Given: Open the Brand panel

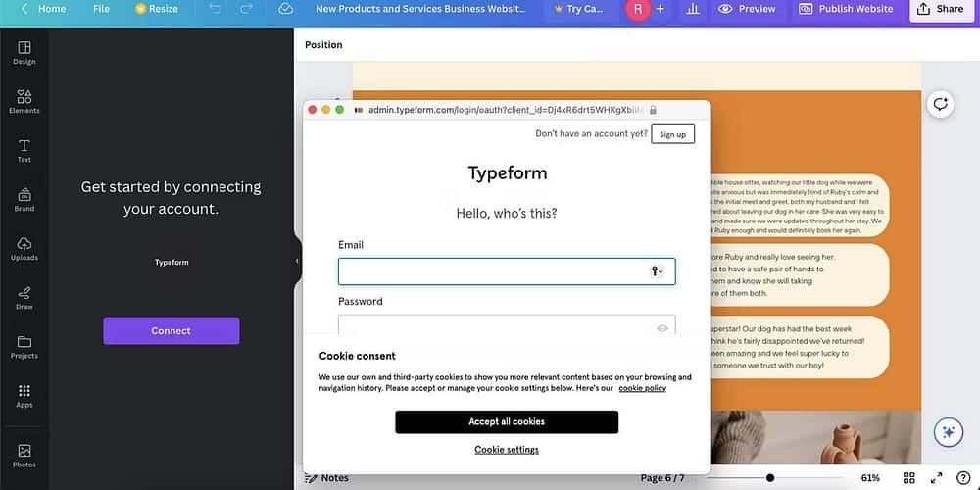Looking at the screenshot, I should [x=24, y=199].
